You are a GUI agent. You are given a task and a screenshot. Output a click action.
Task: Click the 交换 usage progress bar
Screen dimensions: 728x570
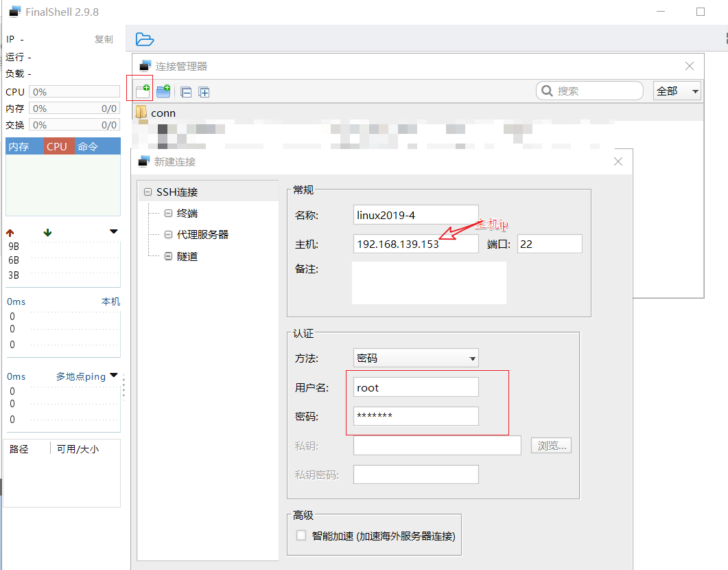click(x=74, y=124)
